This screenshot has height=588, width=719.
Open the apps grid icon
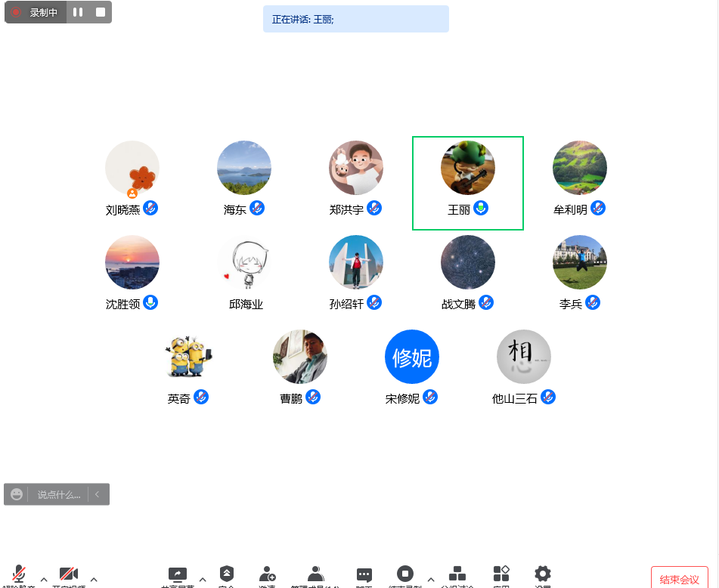501,574
